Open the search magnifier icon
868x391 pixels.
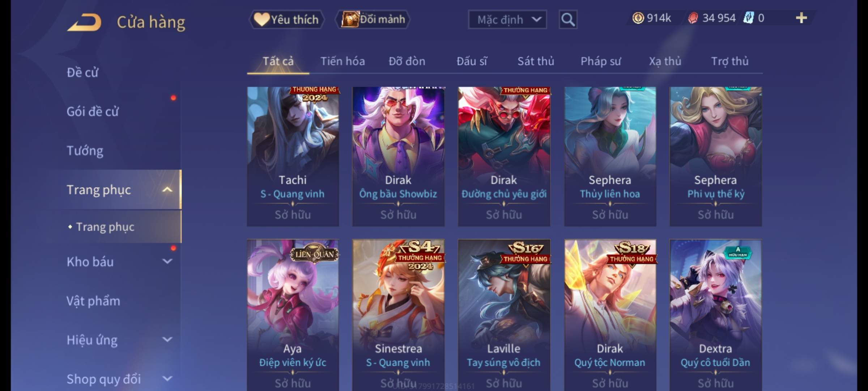[x=568, y=20]
